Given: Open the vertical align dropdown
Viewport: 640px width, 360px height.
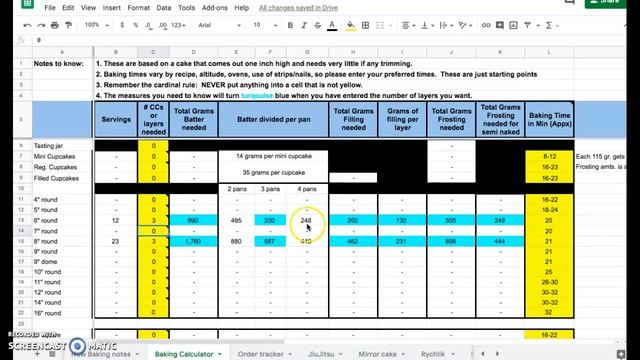Looking at the screenshot, I should pyautogui.click(x=427, y=25).
